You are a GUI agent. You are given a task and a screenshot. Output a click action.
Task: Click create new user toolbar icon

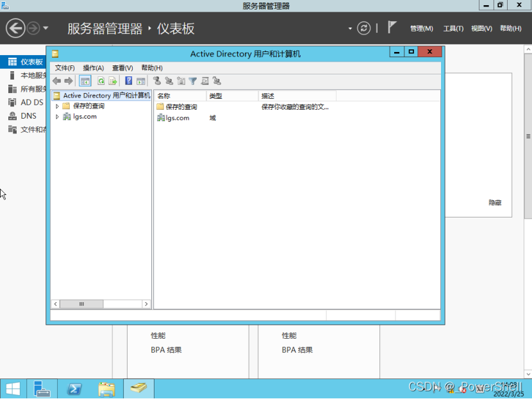pos(157,81)
